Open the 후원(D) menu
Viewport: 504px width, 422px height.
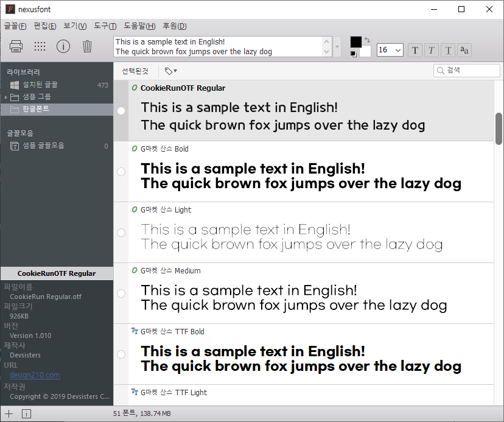click(x=175, y=26)
